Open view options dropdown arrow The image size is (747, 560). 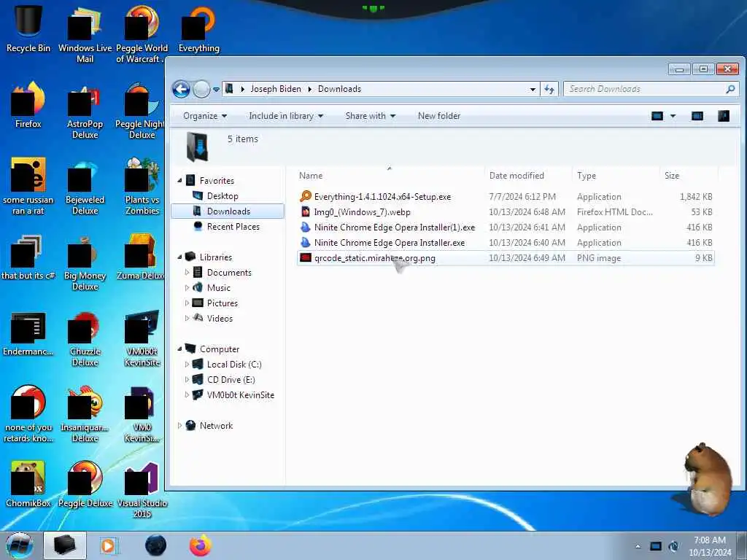click(x=673, y=116)
